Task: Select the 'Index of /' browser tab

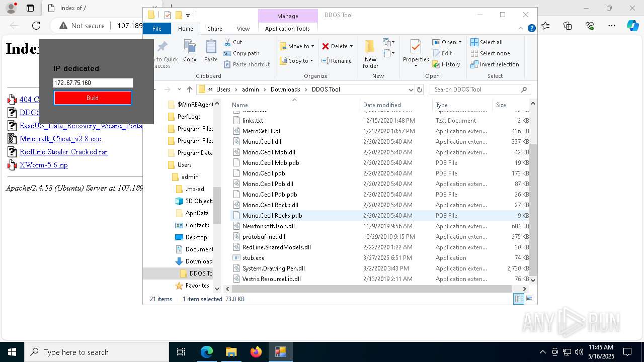Action: 73,8
